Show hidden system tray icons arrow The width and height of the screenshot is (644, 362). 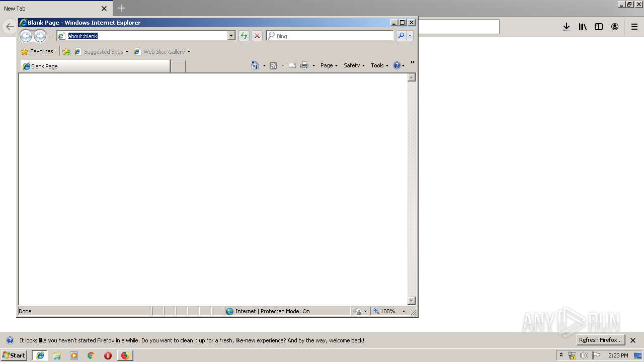[x=561, y=355]
